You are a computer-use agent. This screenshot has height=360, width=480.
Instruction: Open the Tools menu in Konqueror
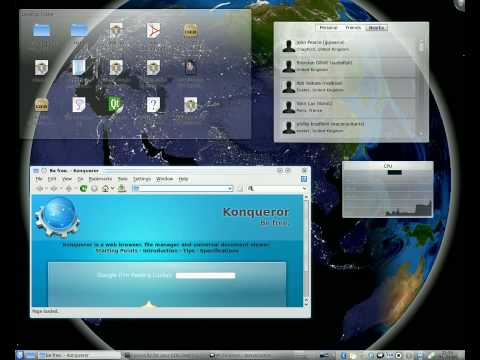123,179
